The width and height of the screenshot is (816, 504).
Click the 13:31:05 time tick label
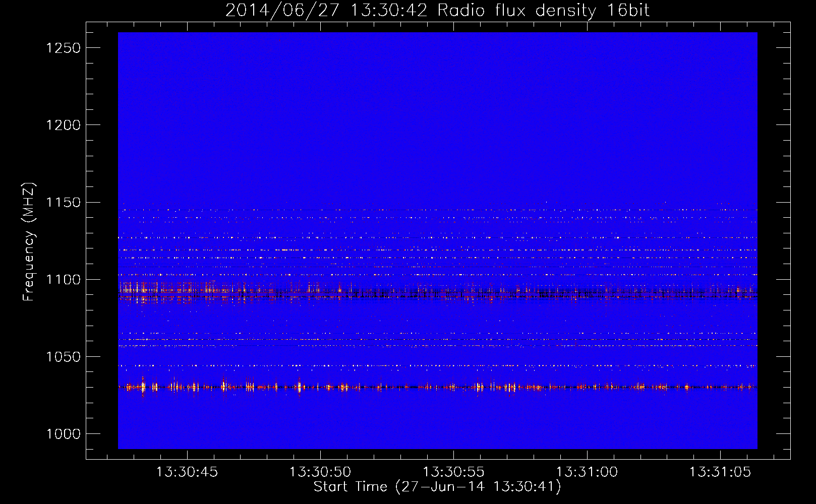pos(720,472)
